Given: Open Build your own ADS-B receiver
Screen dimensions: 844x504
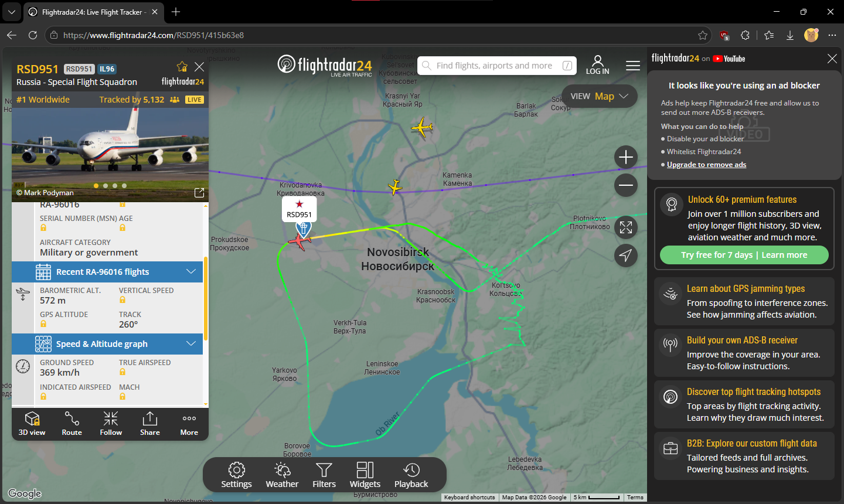Looking at the screenshot, I should [x=744, y=353].
